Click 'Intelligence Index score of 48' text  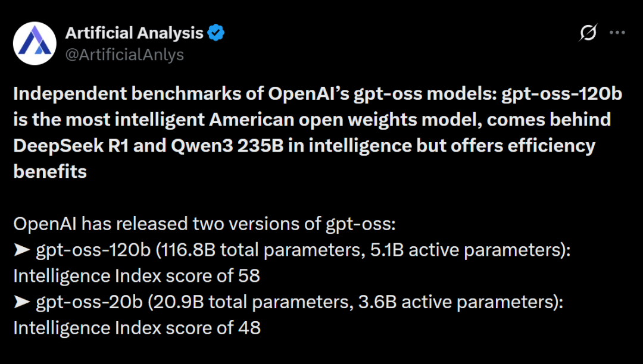click(137, 328)
